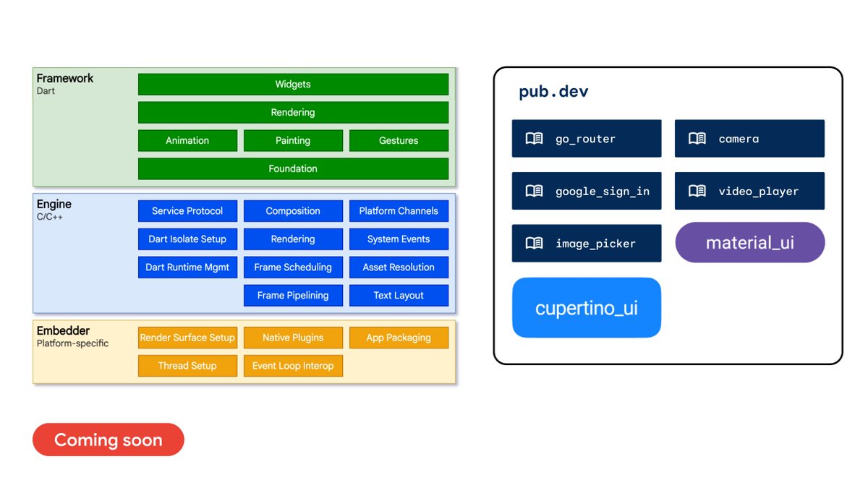This screenshot has height=488, width=868.
Task: Open the camera package label
Action: [x=739, y=139]
